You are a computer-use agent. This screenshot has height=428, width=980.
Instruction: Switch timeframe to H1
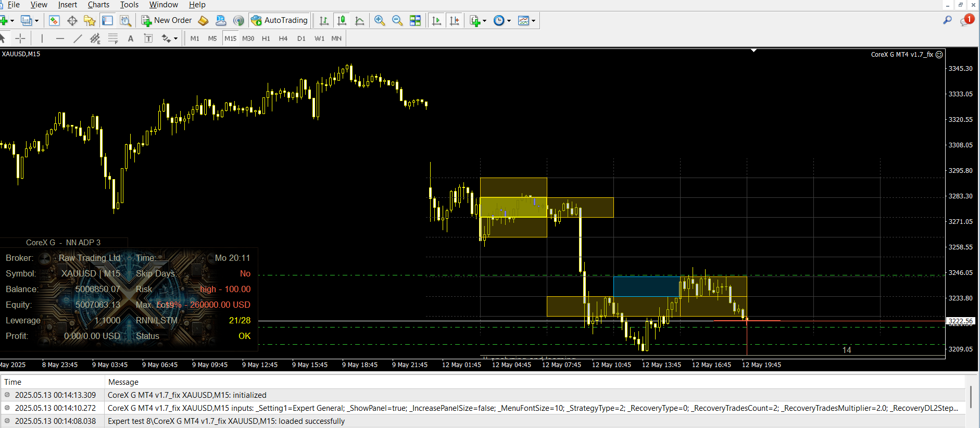266,38
